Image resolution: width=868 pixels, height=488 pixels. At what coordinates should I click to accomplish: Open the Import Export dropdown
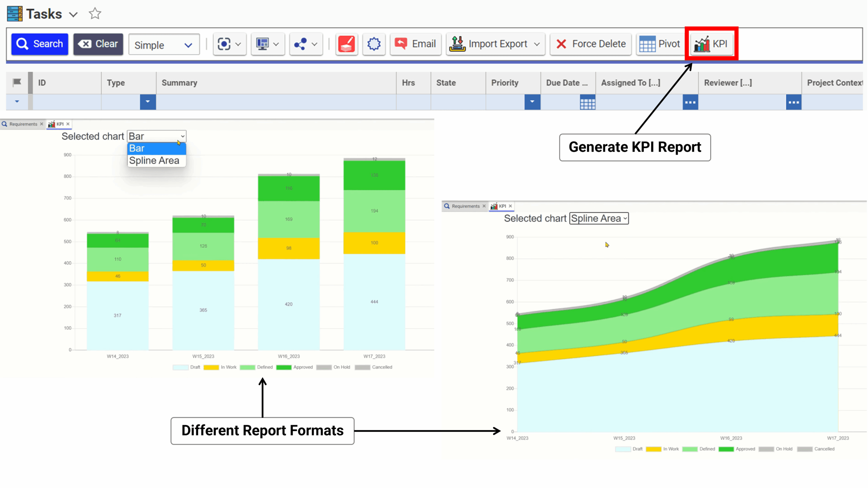coord(495,44)
